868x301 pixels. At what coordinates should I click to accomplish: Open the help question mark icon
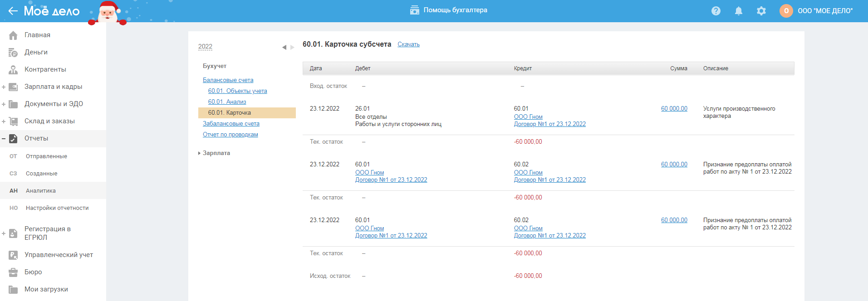pyautogui.click(x=716, y=11)
